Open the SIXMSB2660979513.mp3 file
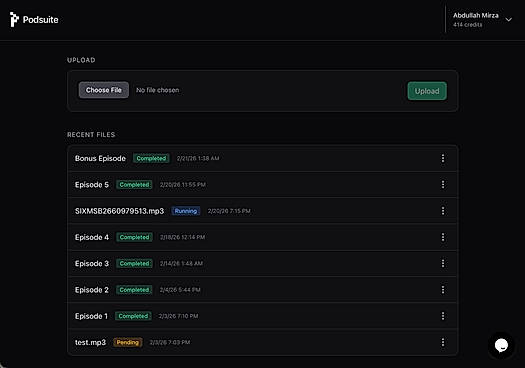The height and width of the screenshot is (368, 525). point(119,211)
